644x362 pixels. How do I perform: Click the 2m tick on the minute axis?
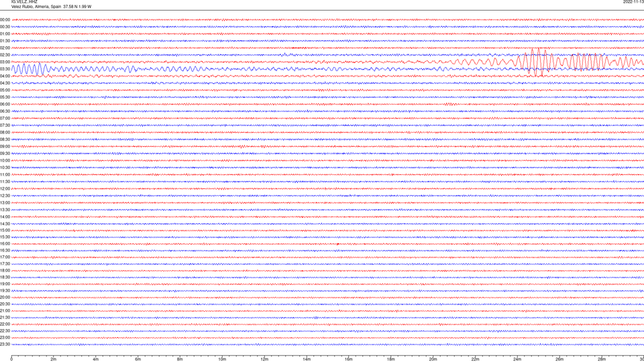pyautogui.click(x=54, y=359)
